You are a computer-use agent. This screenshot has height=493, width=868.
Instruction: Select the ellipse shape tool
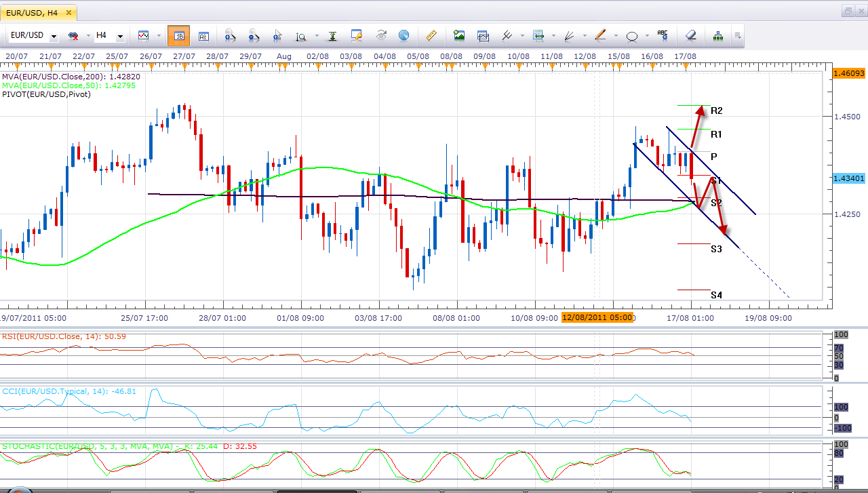click(632, 36)
